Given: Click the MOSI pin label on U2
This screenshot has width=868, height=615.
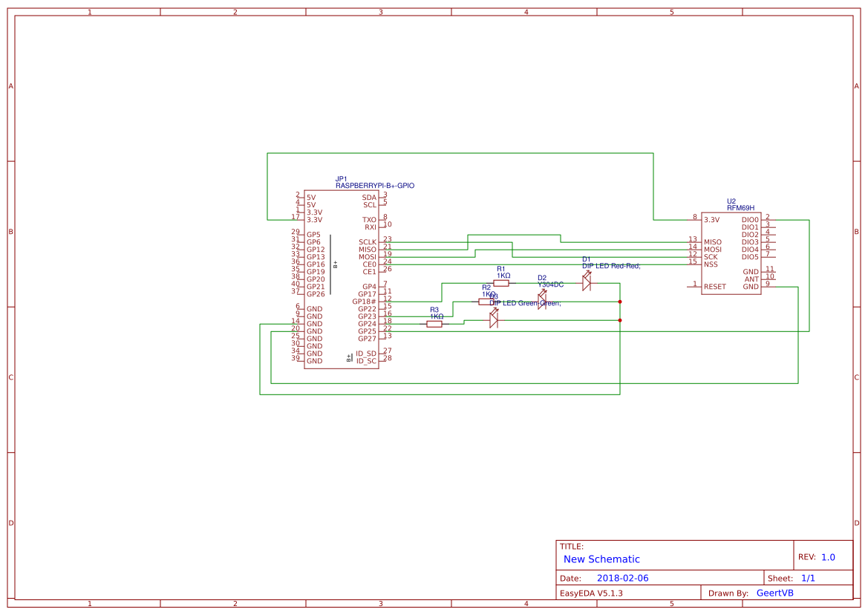Looking at the screenshot, I should [711, 249].
